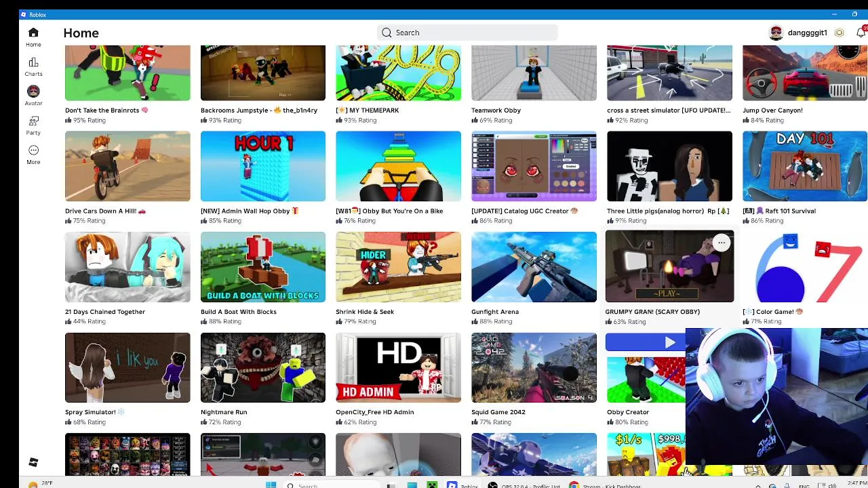Click the Teamwork Obby title text
Screen dimensions: 868x488
(x=496, y=110)
